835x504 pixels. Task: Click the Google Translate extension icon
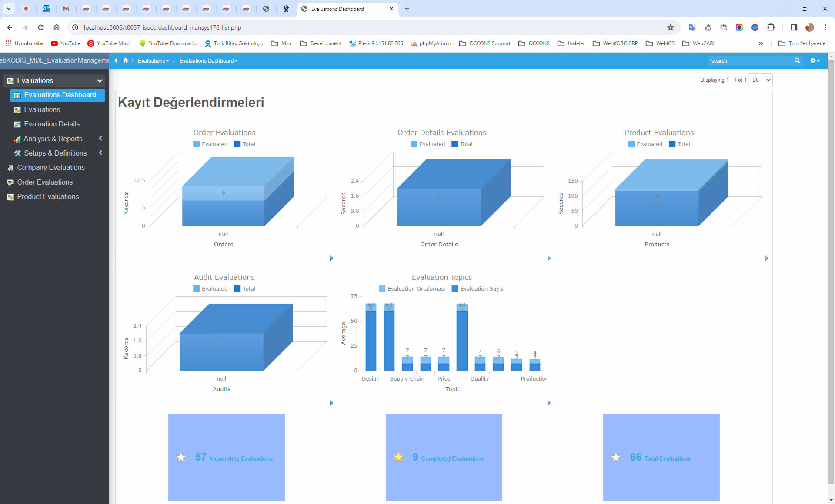[692, 27]
